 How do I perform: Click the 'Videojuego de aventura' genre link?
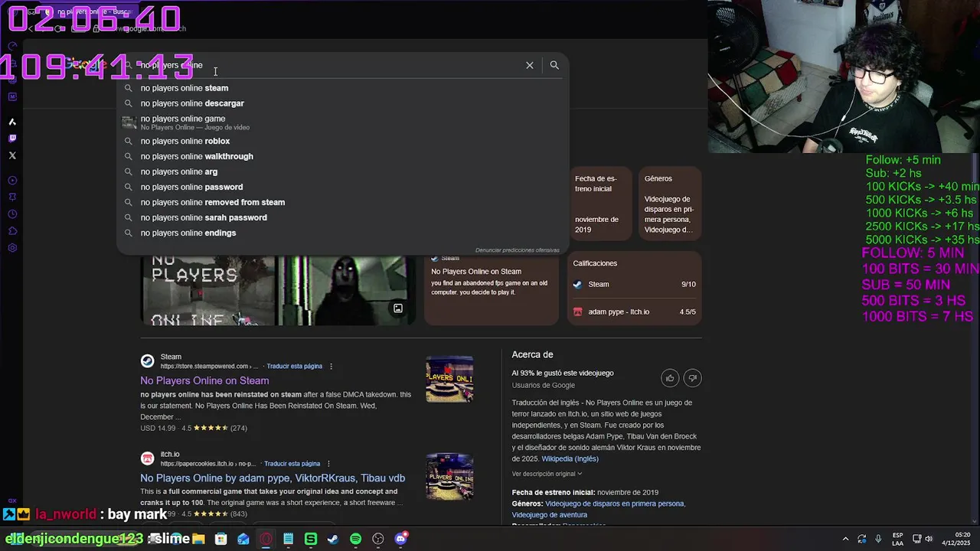coord(550,515)
